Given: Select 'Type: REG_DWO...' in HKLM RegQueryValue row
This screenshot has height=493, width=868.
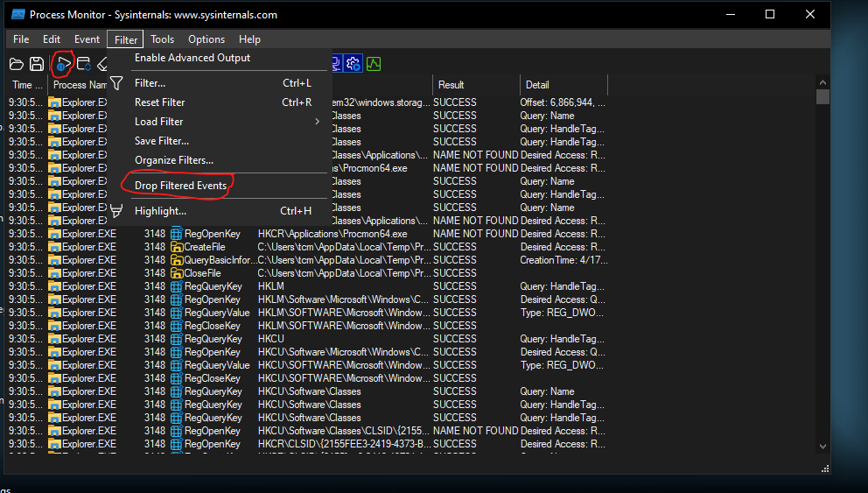Looking at the screenshot, I should [562, 313].
